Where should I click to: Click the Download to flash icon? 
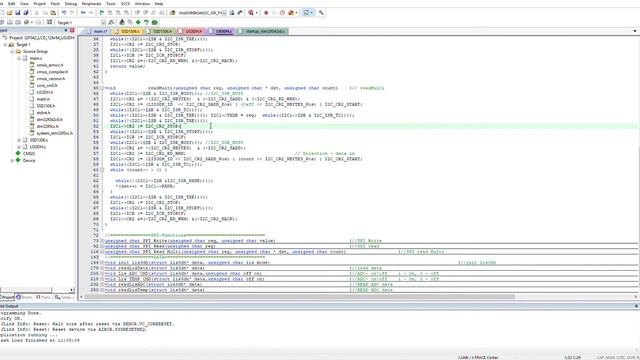point(49,22)
